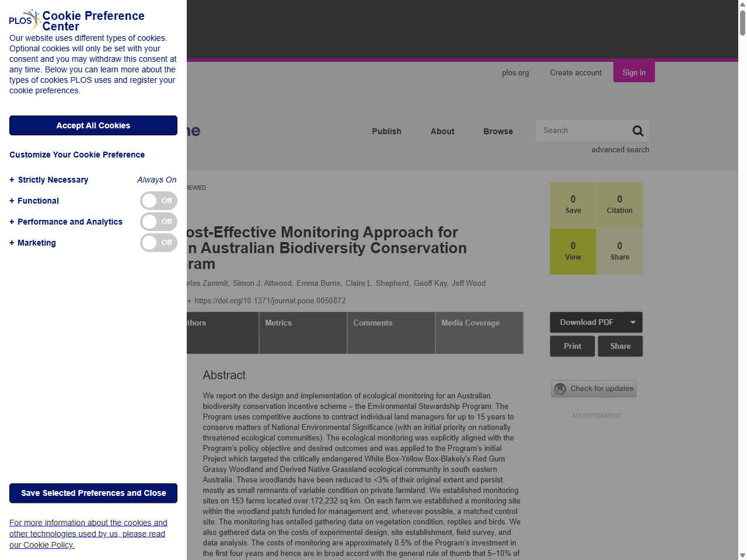Switch to the Metrics tab

pyautogui.click(x=278, y=323)
